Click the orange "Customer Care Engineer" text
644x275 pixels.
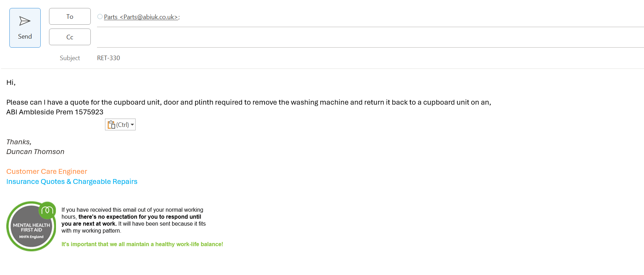coord(47,171)
